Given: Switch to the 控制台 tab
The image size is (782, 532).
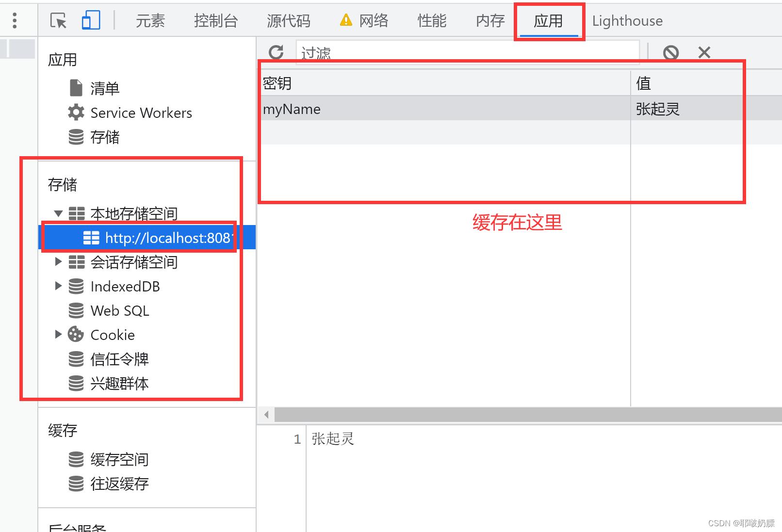Looking at the screenshot, I should point(216,21).
